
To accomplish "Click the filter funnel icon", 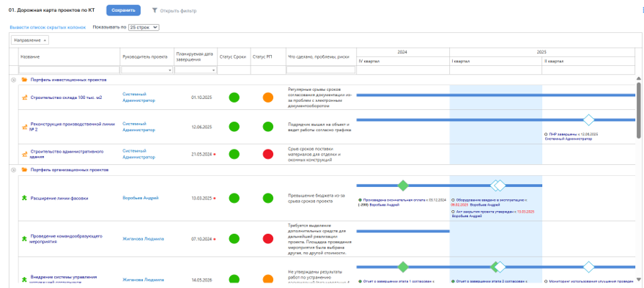I will pyautogui.click(x=155, y=10).
